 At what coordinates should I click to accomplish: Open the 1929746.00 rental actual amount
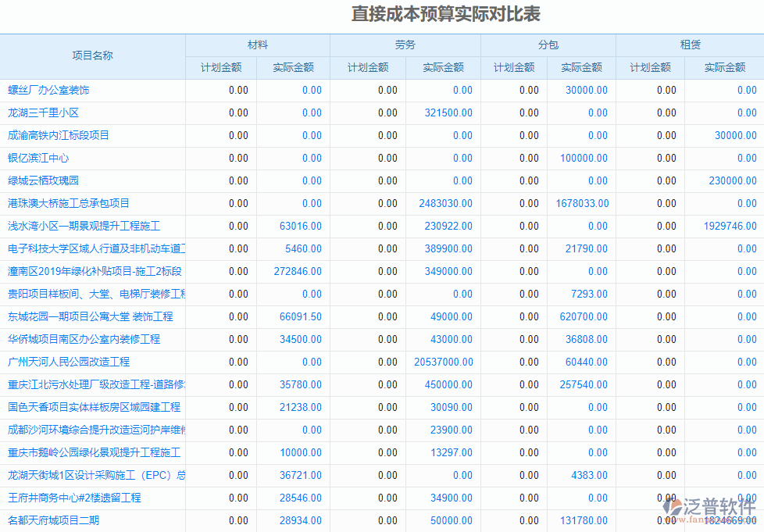(x=730, y=226)
